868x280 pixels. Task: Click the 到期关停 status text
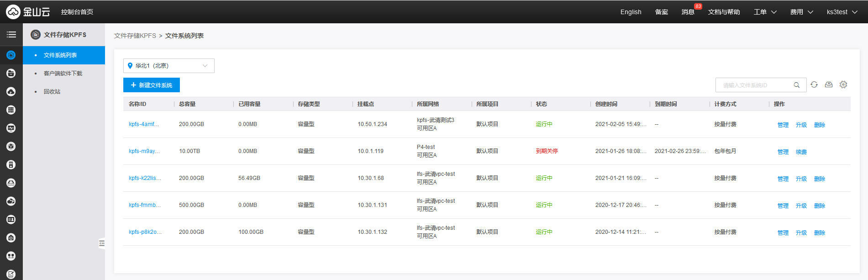(x=547, y=151)
